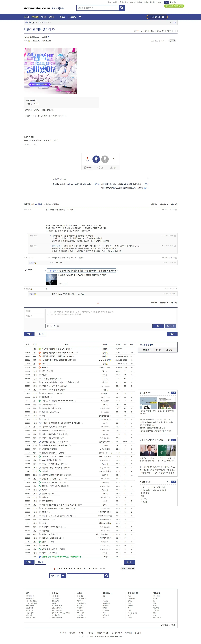The image size is (201, 644).
Task: Click the 알림 bell icon in login box
Action: (167, 350)
